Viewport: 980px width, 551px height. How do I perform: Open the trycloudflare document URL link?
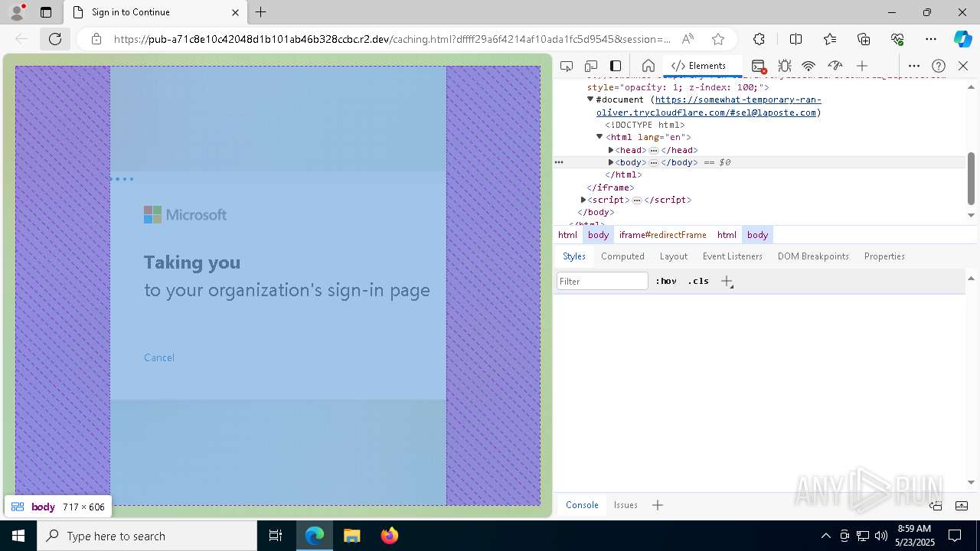coord(706,106)
